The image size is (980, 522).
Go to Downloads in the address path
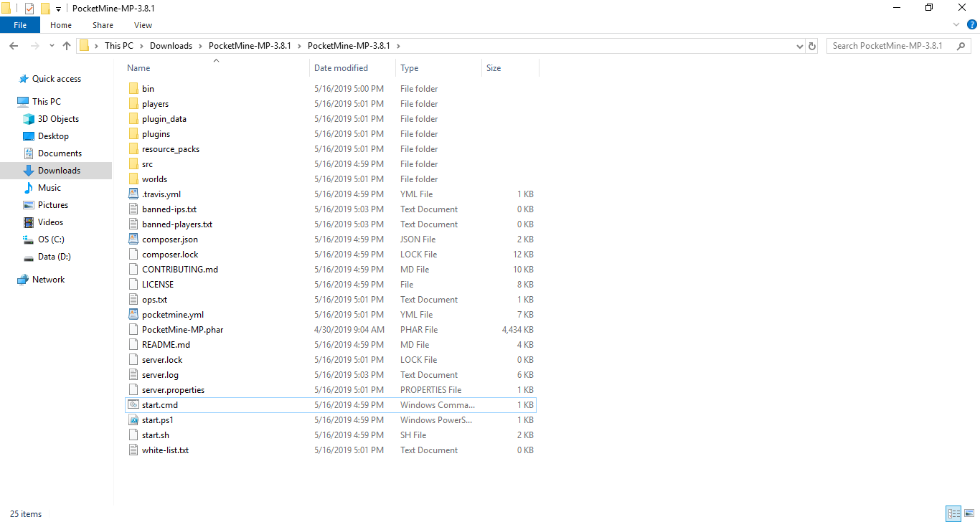(x=171, y=46)
